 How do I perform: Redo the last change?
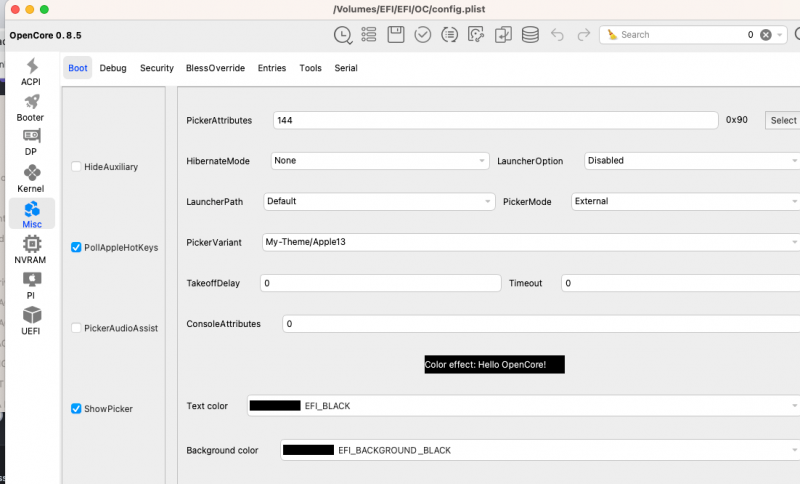click(584, 35)
